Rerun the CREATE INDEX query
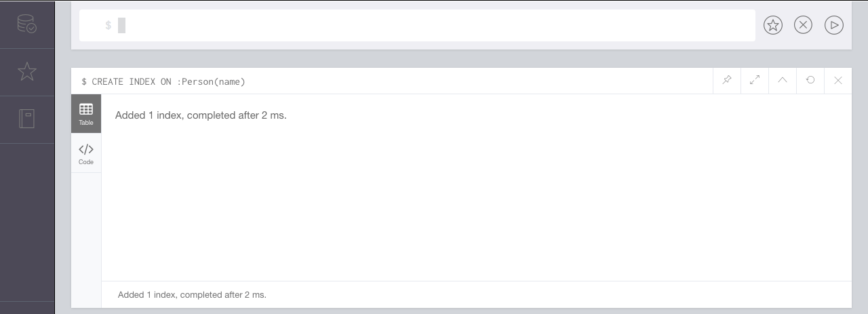The height and width of the screenshot is (314, 868). [x=810, y=81]
